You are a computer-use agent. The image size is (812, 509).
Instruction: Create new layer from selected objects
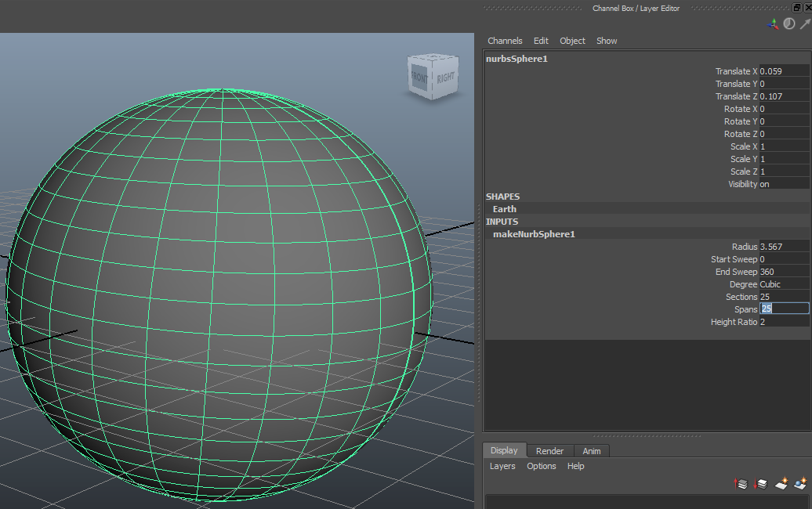click(x=800, y=484)
